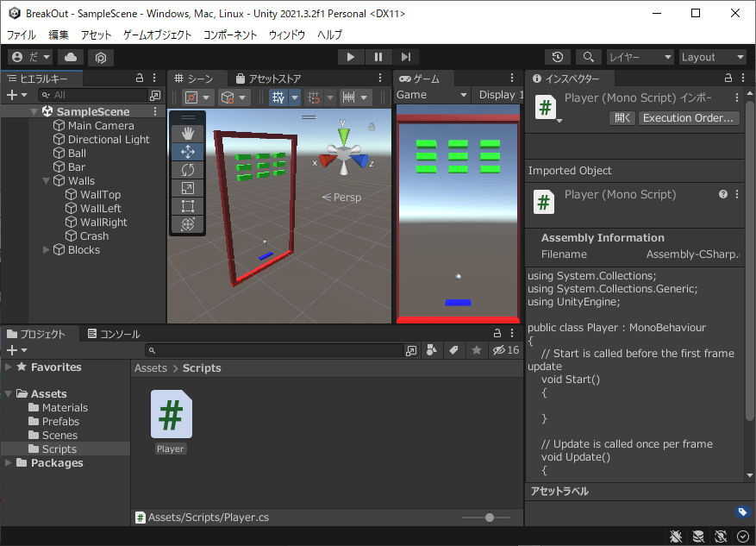Click the checkmark activity status icon
The image size is (756, 546).
coord(743,536)
